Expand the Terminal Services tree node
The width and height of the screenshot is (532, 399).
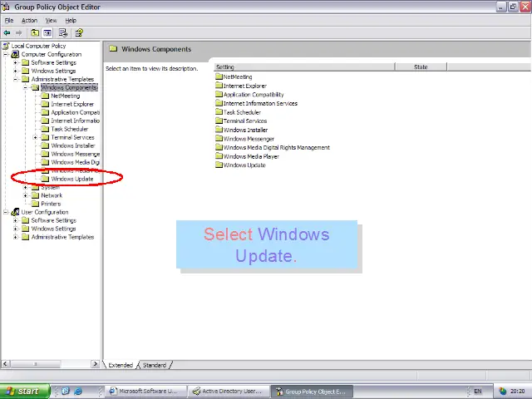tap(35, 137)
